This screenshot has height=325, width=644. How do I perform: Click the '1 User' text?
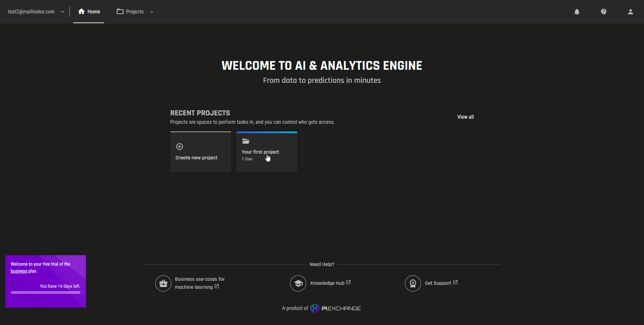click(247, 159)
